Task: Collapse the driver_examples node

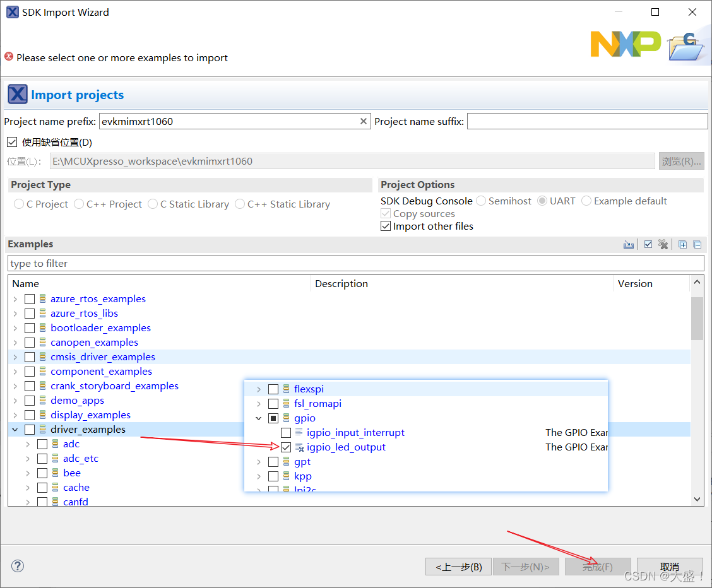Action: tap(15, 429)
